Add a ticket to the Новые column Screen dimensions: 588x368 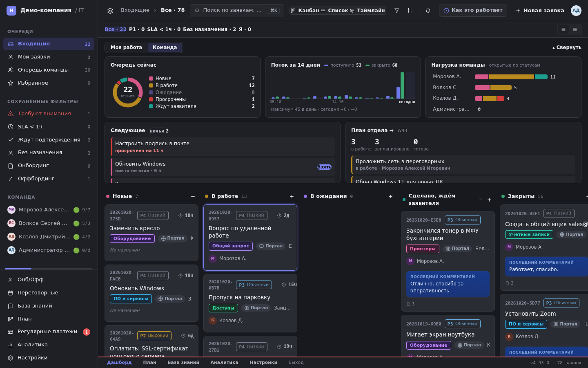pyautogui.click(x=193, y=197)
